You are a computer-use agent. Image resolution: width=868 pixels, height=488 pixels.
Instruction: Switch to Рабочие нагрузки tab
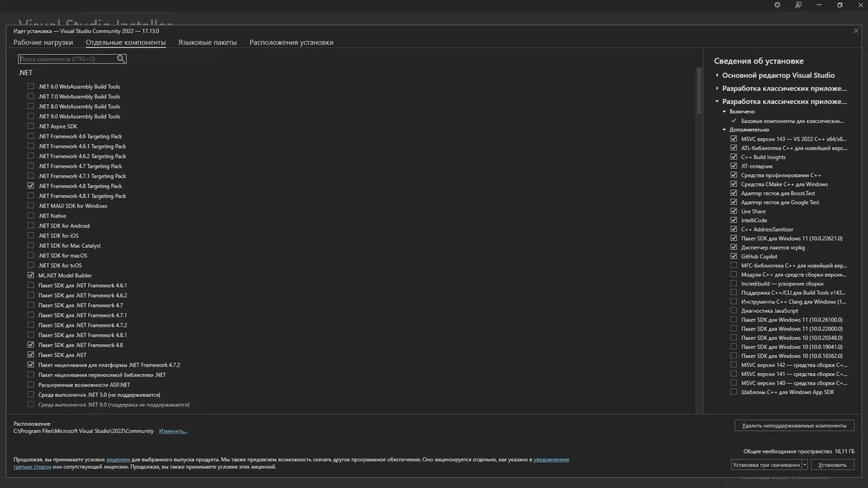click(43, 43)
